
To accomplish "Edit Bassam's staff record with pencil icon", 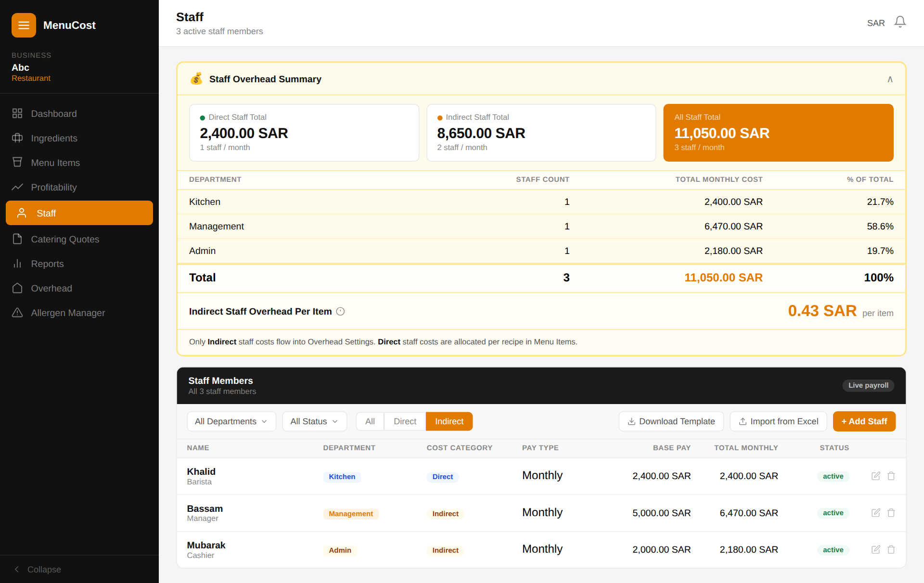I will [876, 513].
